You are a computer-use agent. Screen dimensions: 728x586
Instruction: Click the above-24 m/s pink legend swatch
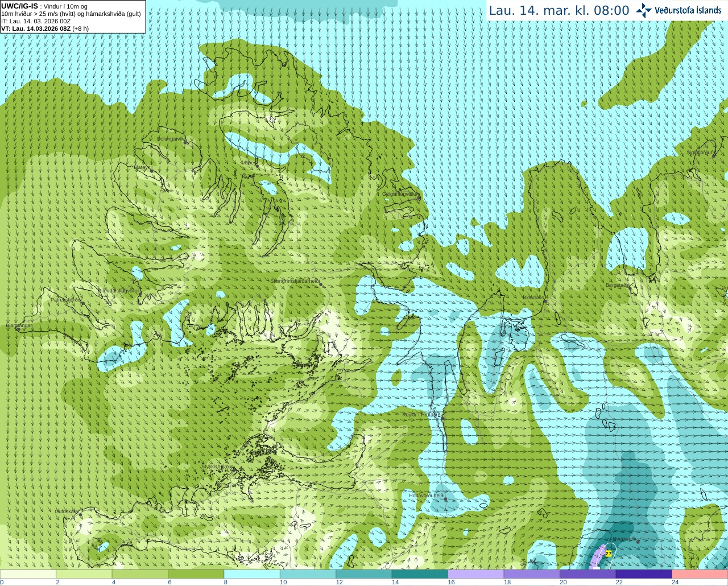(700, 574)
